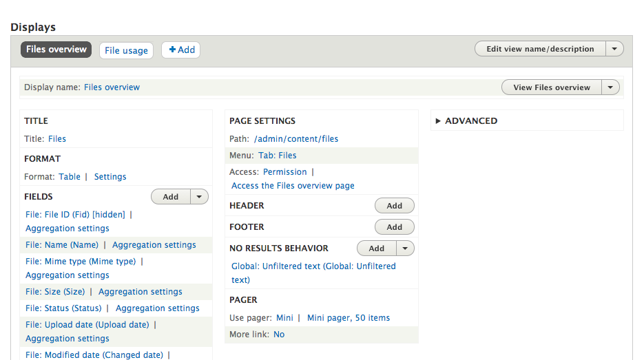The width and height of the screenshot is (644, 360).
Task: Add a No Results Behavior item
Action: tap(376, 248)
